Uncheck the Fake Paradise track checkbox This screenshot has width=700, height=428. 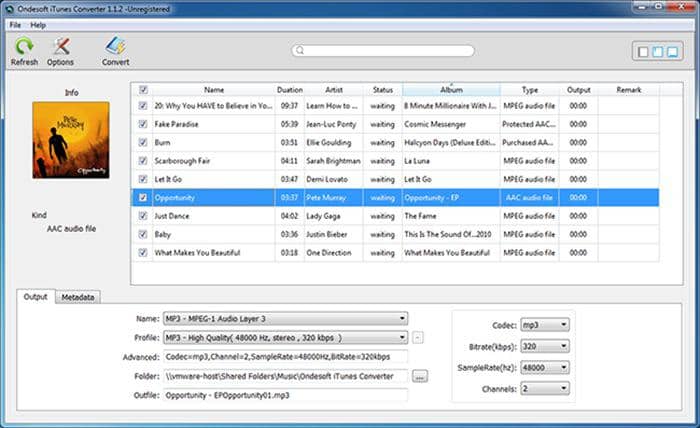pyautogui.click(x=143, y=124)
